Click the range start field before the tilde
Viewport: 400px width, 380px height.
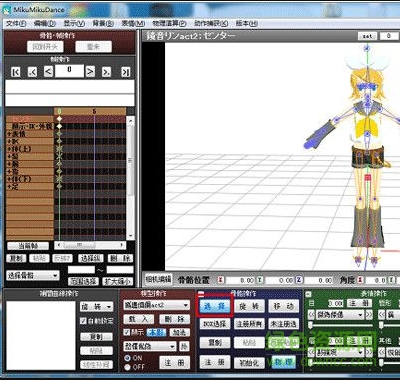(81, 269)
